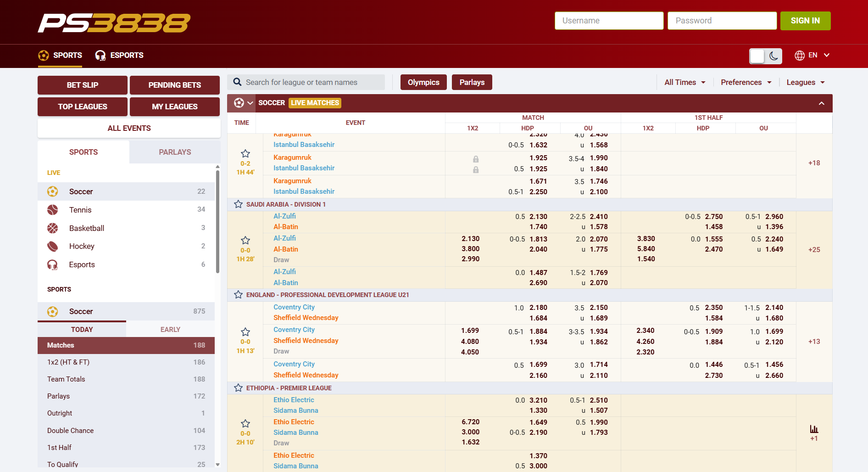The width and height of the screenshot is (868, 472).
Task: Select the PARLAYS sidebar tab
Action: (x=175, y=152)
